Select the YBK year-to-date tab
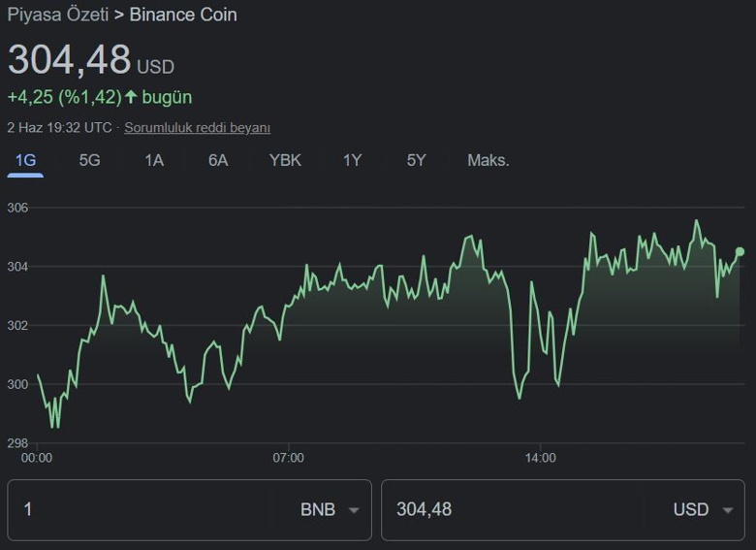 pyautogui.click(x=285, y=160)
